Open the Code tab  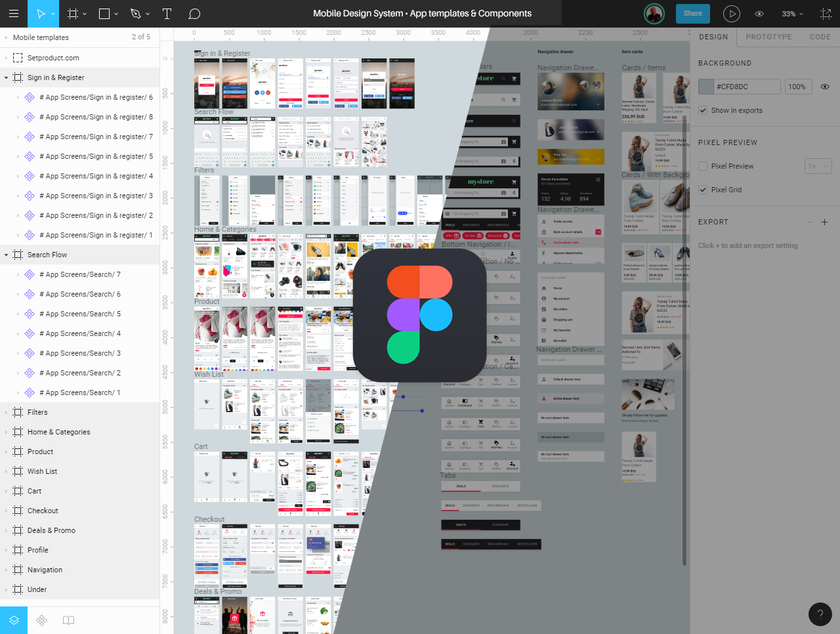click(820, 37)
